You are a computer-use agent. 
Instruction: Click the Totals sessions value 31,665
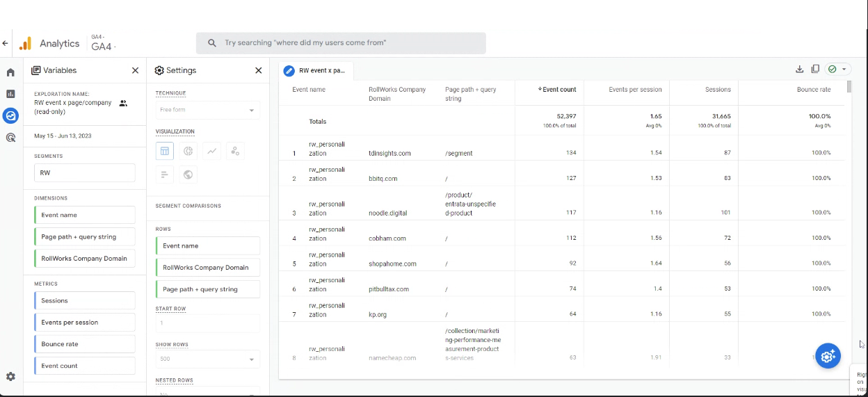(x=721, y=116)
